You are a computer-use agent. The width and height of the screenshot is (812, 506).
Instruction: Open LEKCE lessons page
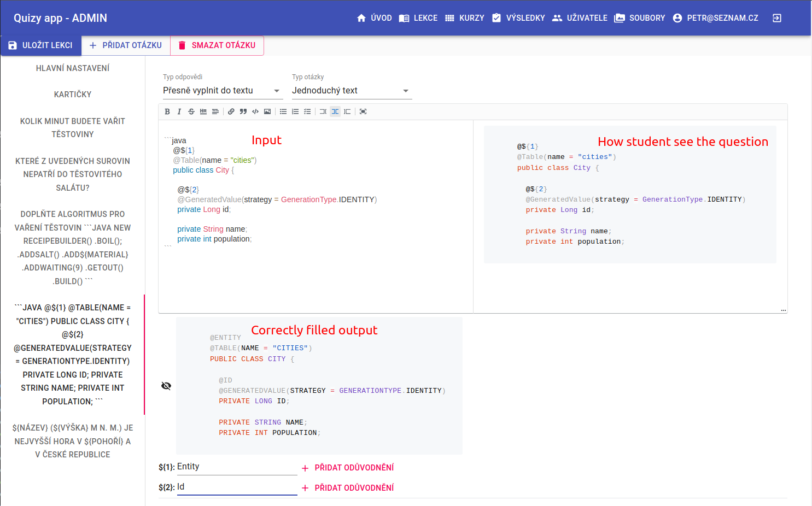pyautogui.click(x=418, y=18)
